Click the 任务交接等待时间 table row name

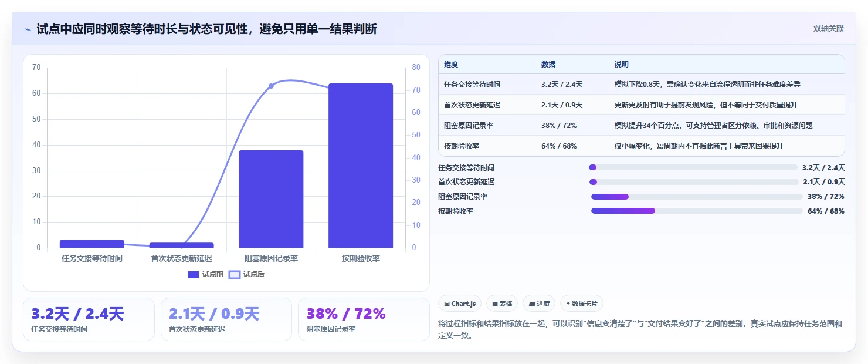click(x=472, y=85)
